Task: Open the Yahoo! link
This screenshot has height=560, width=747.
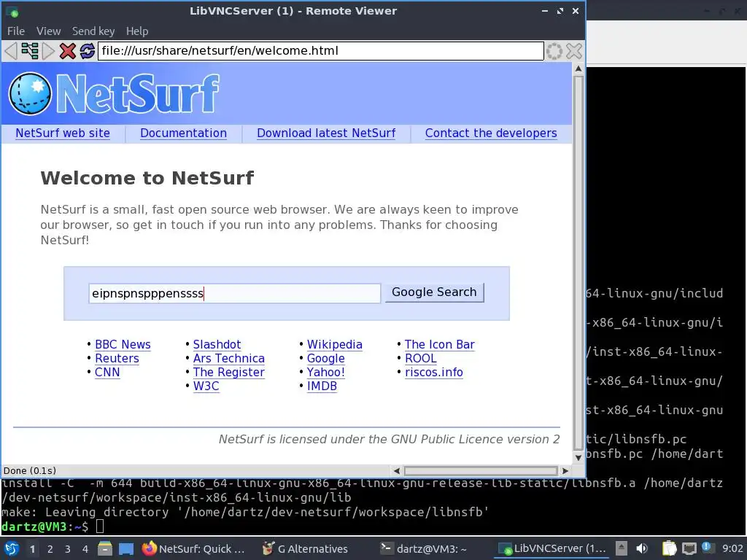Action: (326, 372)
